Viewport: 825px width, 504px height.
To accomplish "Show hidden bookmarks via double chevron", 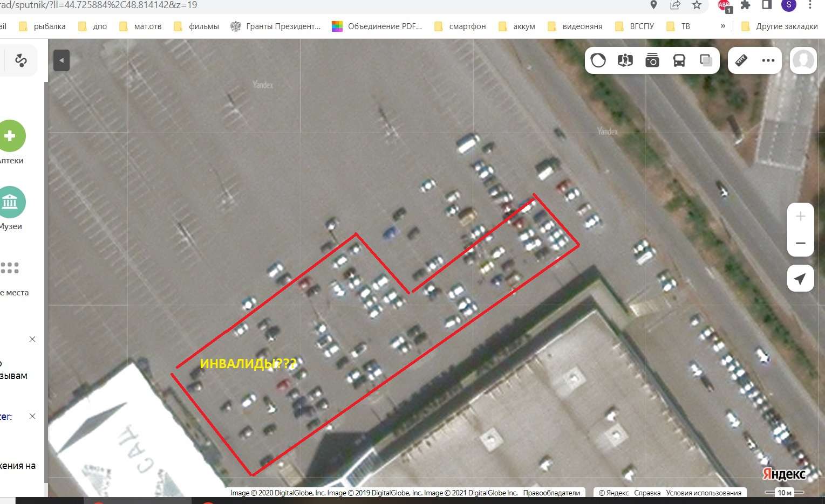I will (723, 26).
